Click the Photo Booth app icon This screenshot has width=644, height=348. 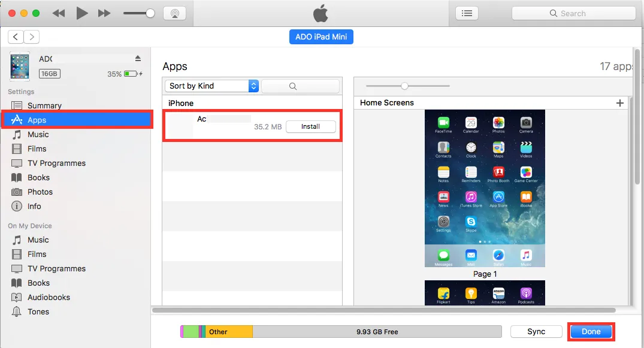498,172
